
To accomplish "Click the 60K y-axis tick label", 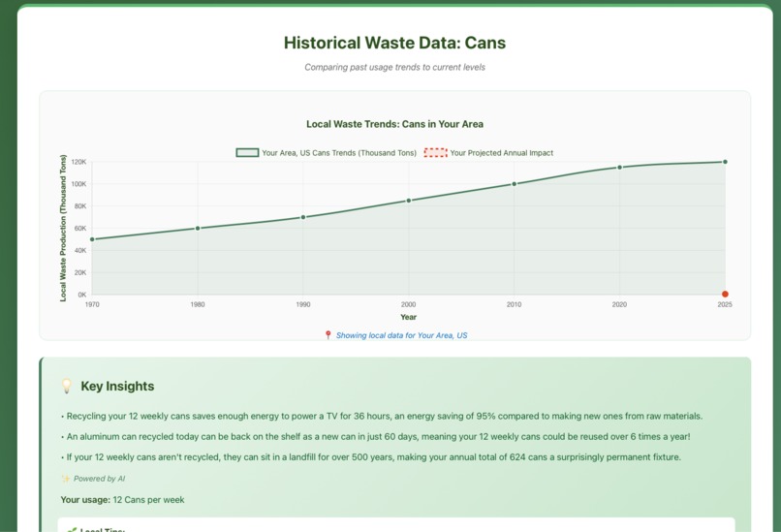I will (x=80, y=228).
